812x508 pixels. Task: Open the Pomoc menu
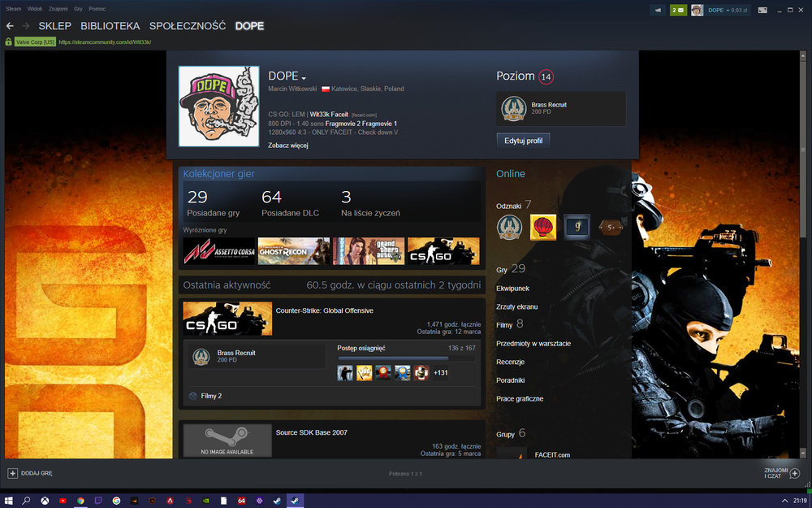[x=97, y=9]
